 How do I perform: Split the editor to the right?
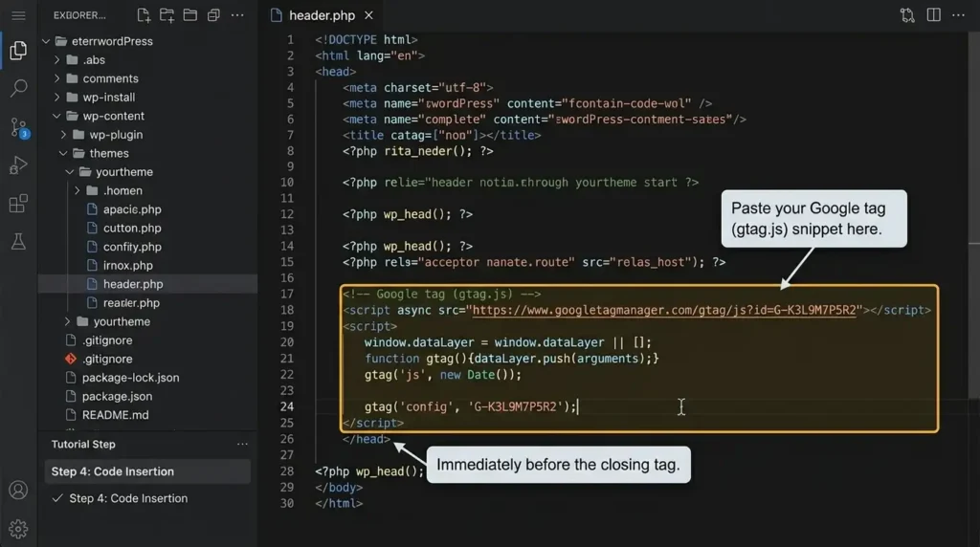pyautogui.click(x=934, y=15)
